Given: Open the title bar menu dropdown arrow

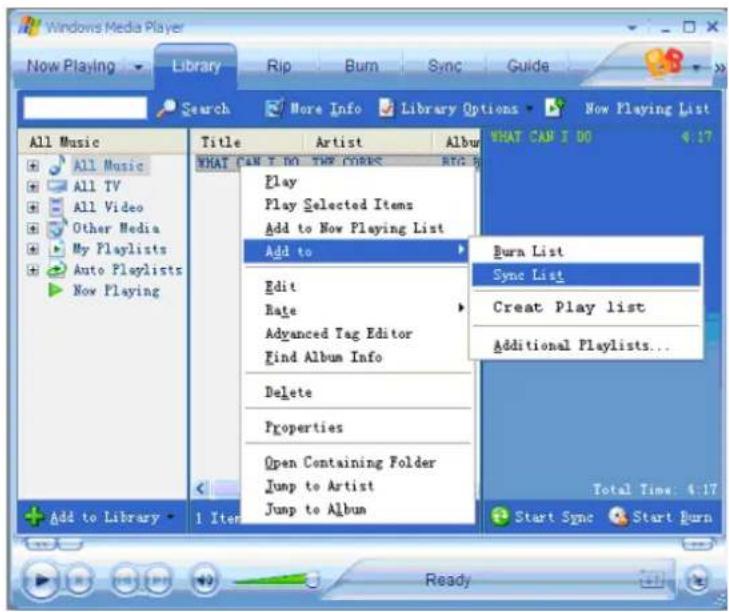Looking at the screenshot, I should coord(632,28).
